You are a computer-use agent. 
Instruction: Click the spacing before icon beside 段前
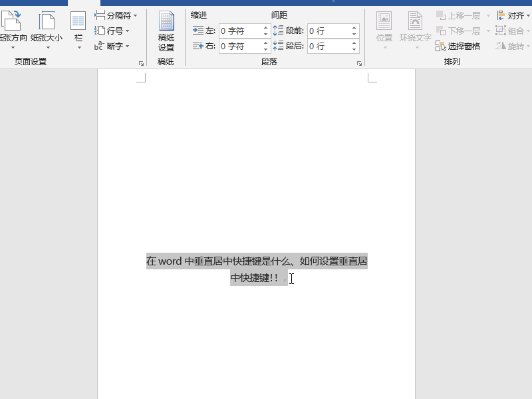278,31
